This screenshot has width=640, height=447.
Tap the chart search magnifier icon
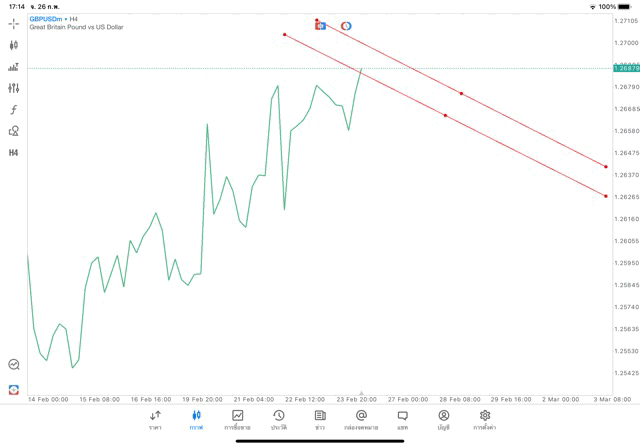coord(14,365)
